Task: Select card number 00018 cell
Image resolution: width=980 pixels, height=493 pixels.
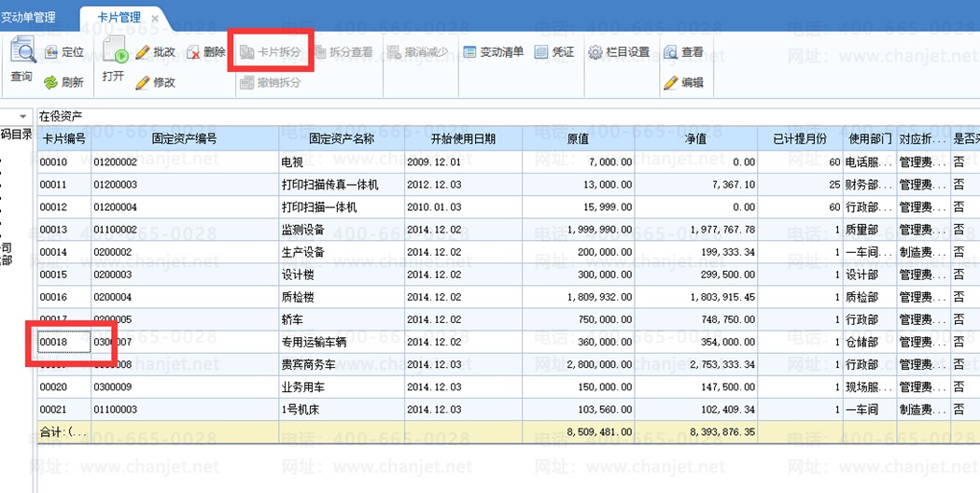Action: (x=64, y=343)
